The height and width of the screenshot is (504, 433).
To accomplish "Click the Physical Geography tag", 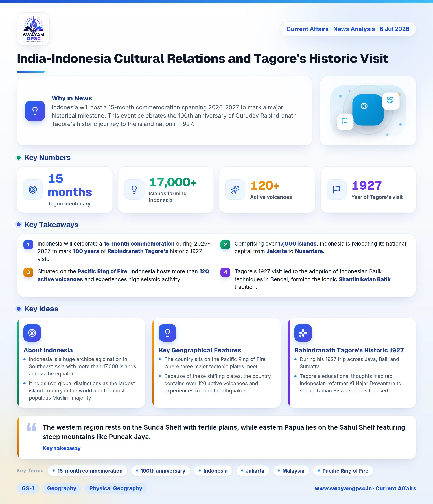I will click(116, 488).
